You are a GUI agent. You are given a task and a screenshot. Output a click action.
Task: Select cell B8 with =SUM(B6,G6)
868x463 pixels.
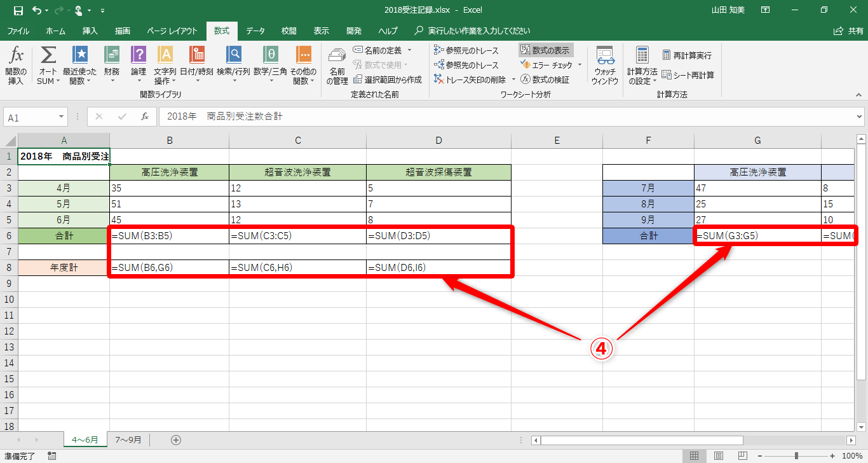click(x=169, y=268)
